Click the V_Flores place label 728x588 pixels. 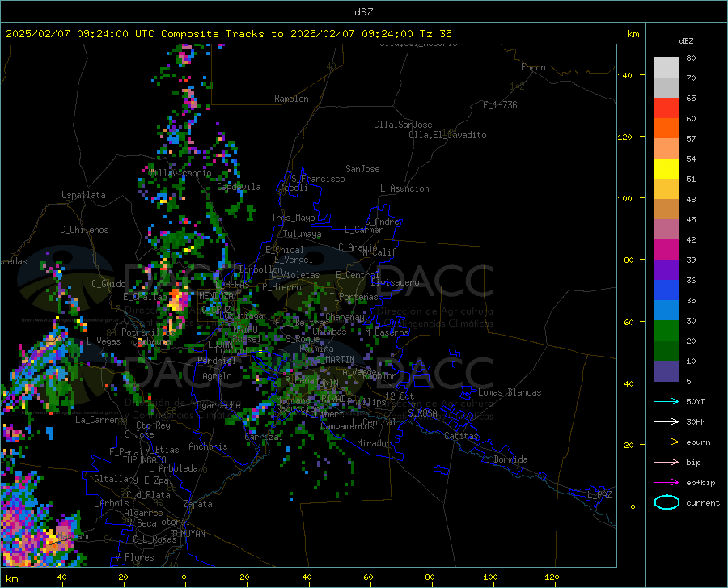tap(134, 557)
